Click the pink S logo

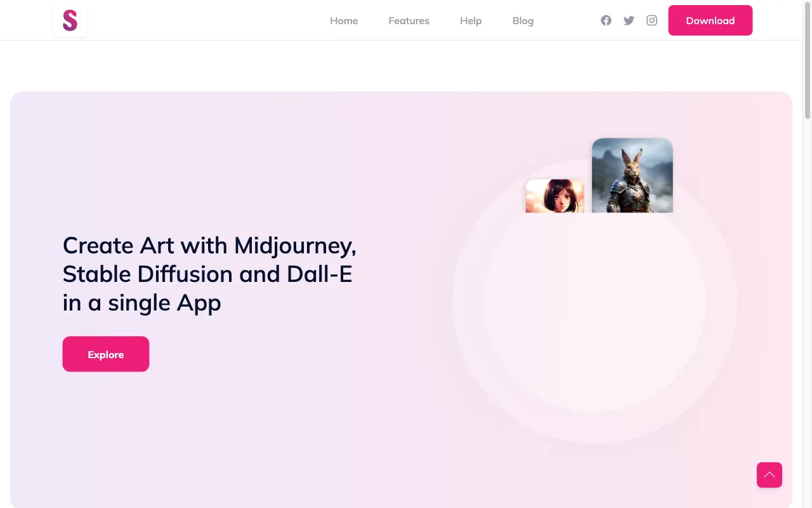tap(70, 20)
